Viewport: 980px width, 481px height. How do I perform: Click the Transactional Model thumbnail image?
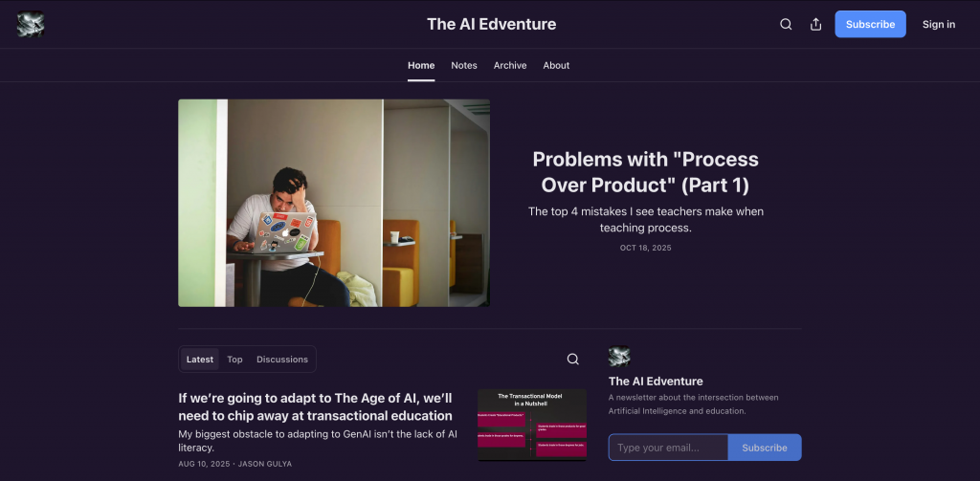point(532,425)
